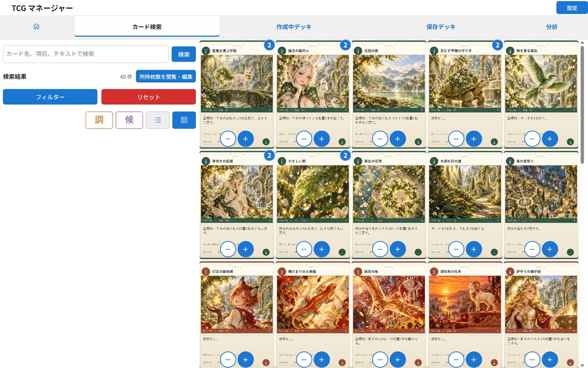Open the white fox card artwork
The image size is (588, 368).
[x=237, y=82]
